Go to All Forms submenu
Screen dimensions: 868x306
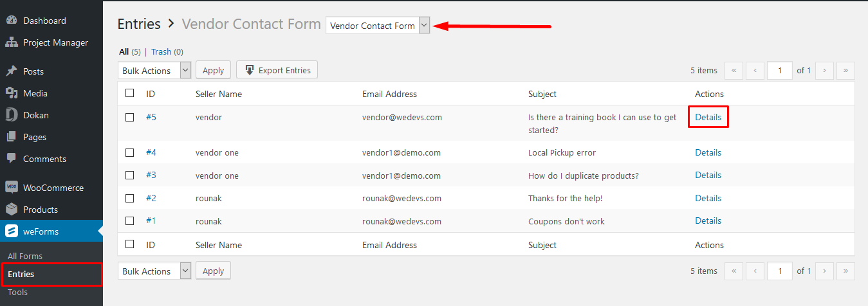coord(25,256)
